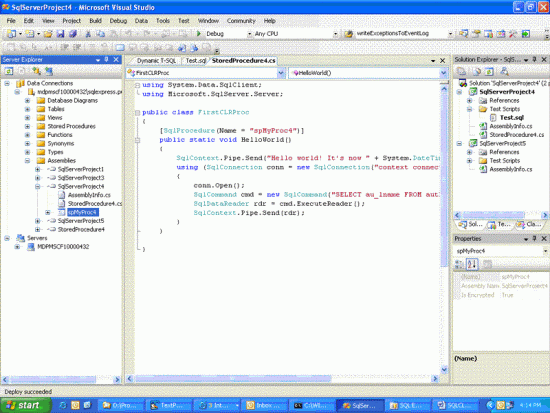Open the Tools menu

coord(163,21)
